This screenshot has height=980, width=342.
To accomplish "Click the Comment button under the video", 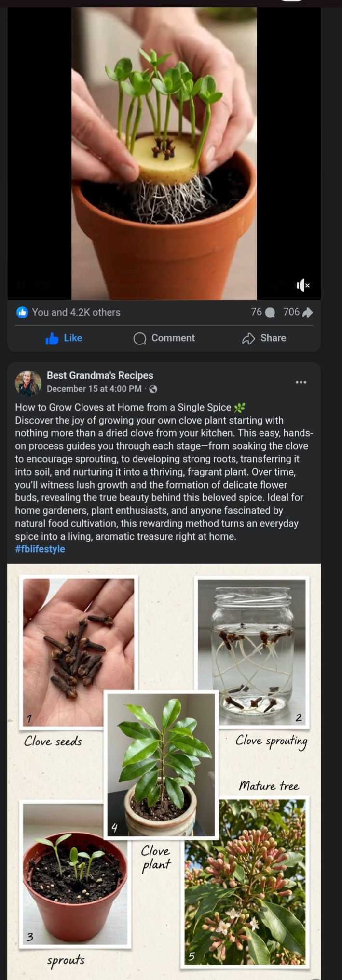I will pos(164,338).
